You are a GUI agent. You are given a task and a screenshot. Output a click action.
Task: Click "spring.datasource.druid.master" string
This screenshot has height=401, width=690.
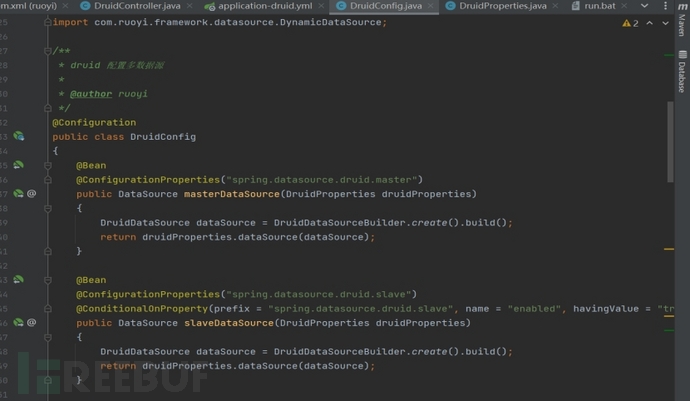click(321, 180)
